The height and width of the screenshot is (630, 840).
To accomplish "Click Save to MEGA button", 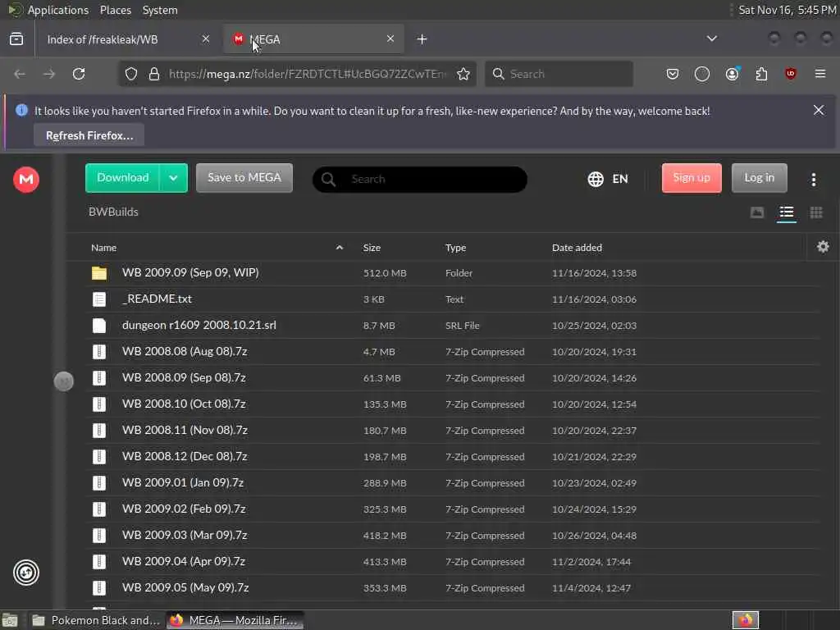I will coord(244,178).
